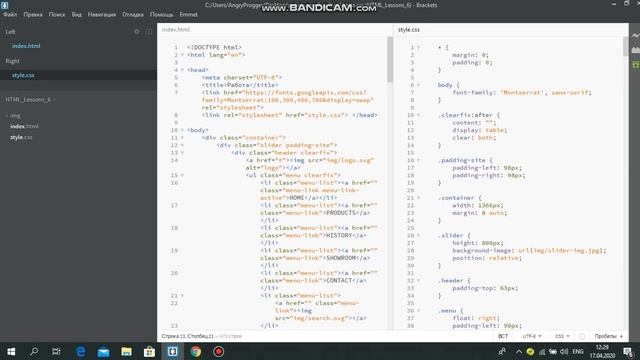The height and width of the screenshot is (360, 640).
Task: Click the Brackets app icon in title bar
Action: click(5, 5)
